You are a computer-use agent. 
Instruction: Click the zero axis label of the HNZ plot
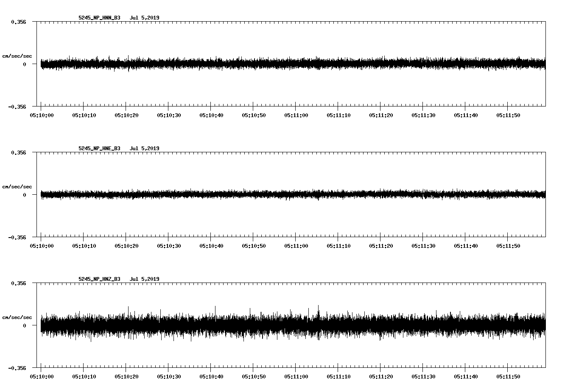pyautogui.click(x=25, y=326)
